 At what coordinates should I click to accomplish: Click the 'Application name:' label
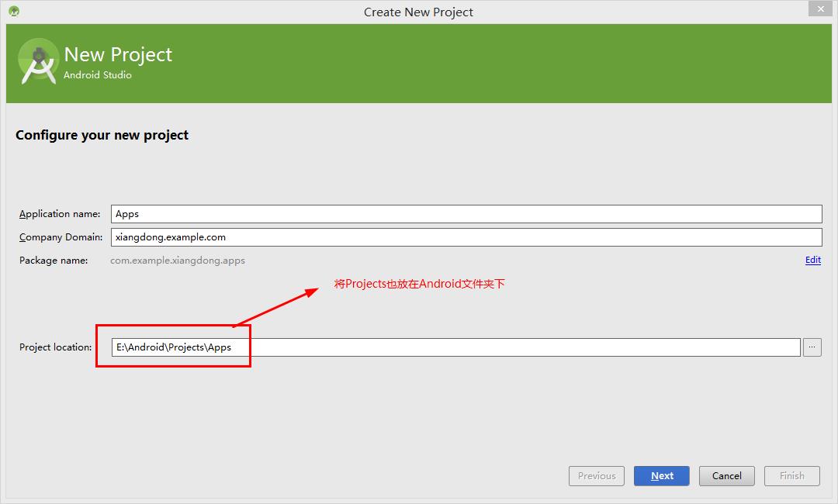(x=60, y=213)
